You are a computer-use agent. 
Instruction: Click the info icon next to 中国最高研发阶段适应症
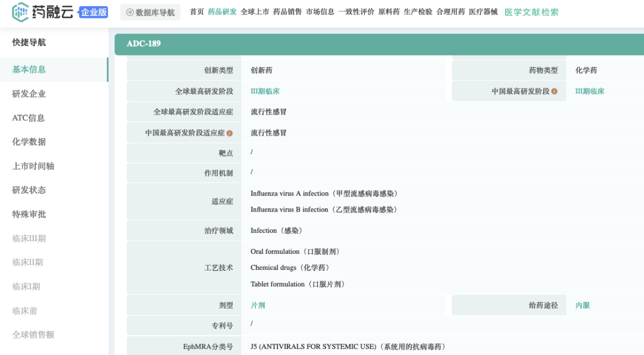click(231, 132)
